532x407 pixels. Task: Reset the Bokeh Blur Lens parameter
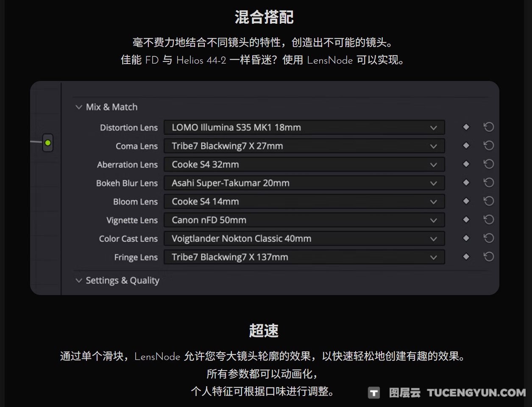click(x=489, y=183)
